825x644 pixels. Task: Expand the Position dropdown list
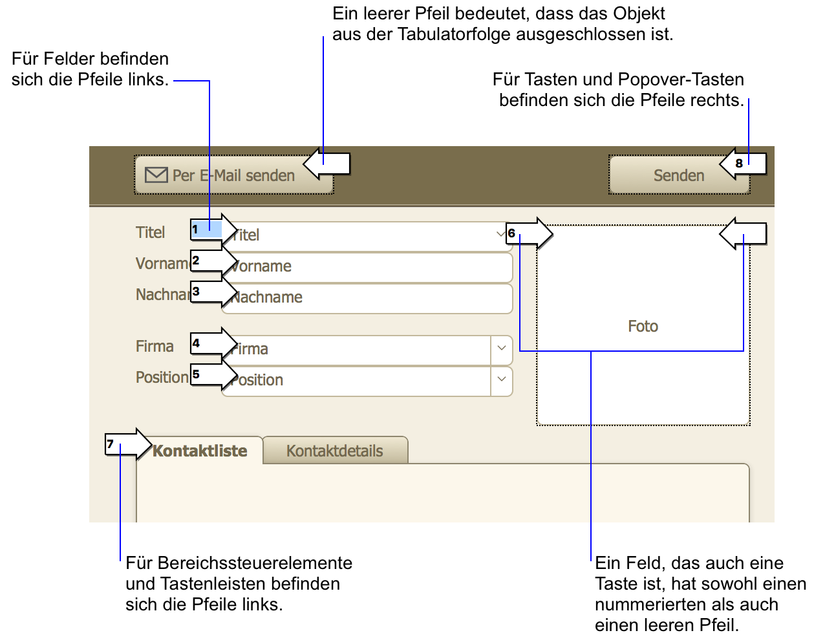502,380
